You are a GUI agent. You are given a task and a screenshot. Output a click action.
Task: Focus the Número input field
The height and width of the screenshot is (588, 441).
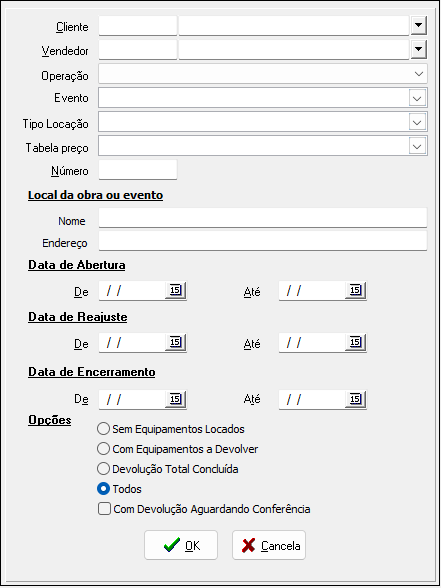point(138,170)
